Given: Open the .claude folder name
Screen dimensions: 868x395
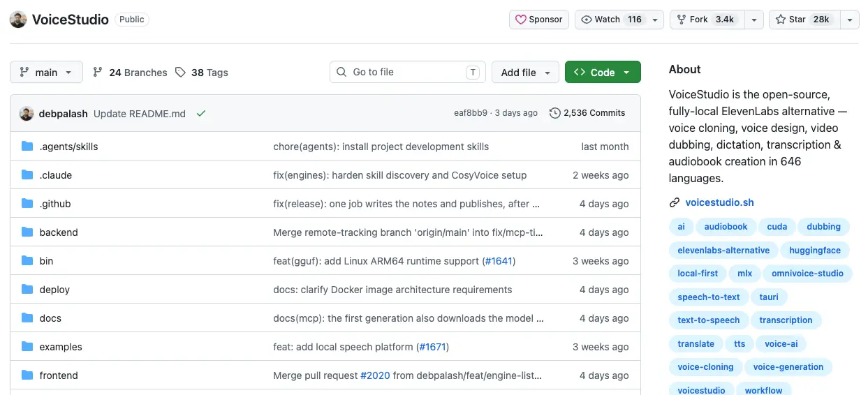Looking at the screenshot, I should (x=55, y=175).
